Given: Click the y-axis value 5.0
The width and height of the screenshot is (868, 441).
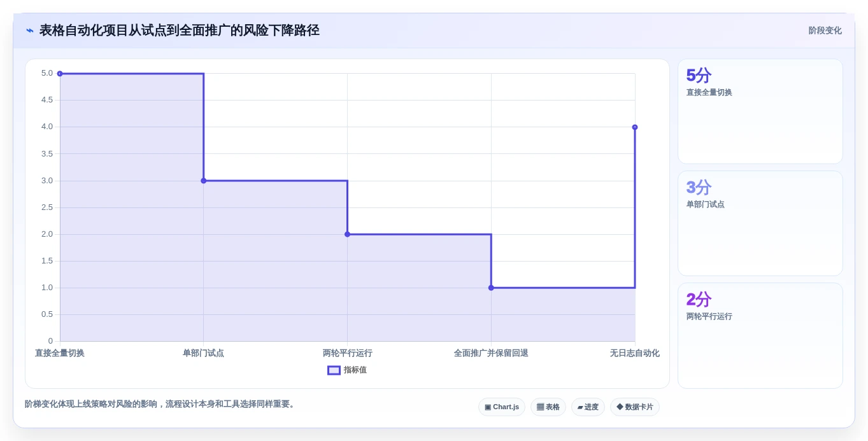Looking at the screenshot, I should point(47,73).
